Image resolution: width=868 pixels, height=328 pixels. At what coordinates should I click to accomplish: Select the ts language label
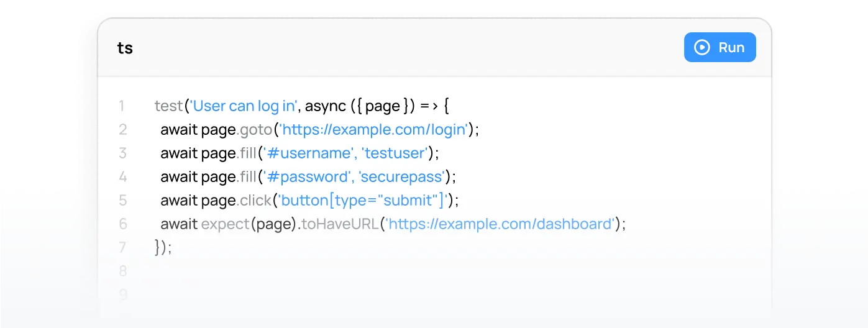tap(125, 48)
